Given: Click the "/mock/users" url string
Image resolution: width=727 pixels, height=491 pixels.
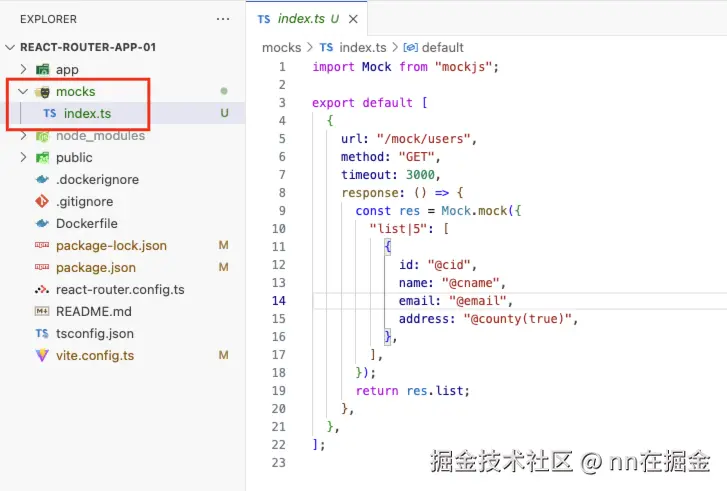Looking at the screenshot, I should click(x=423, y=139).
